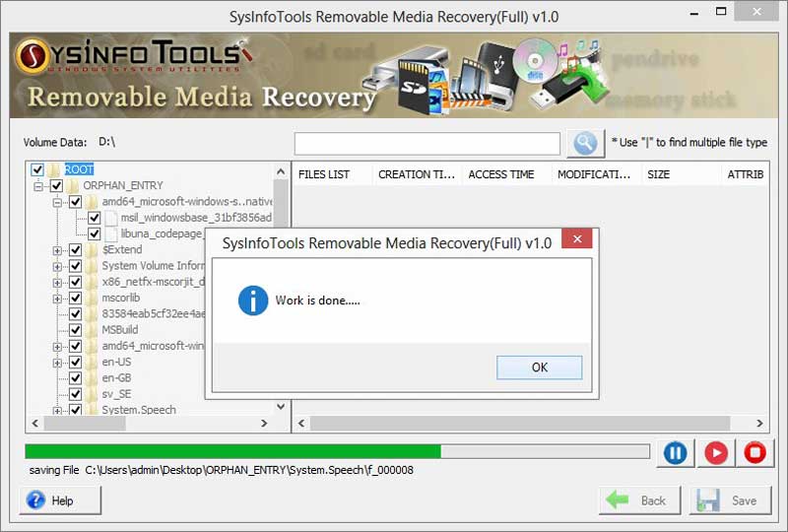Click the magnifier search icon button

585,143
